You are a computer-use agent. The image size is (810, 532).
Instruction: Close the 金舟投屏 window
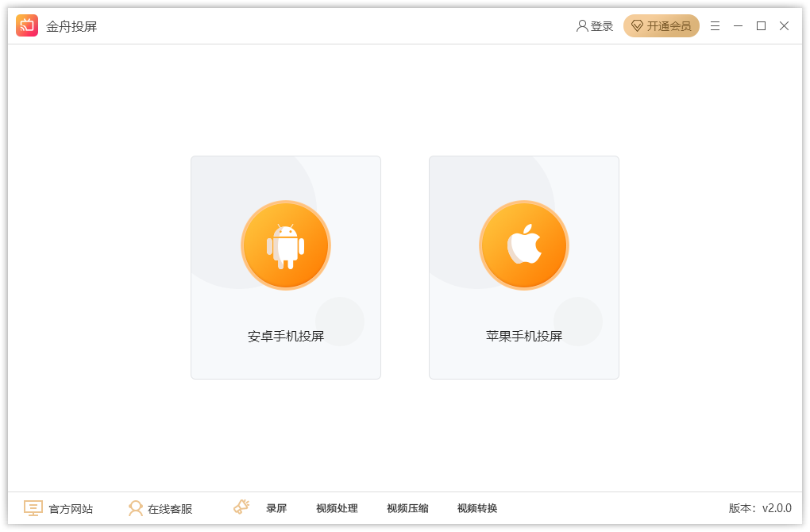[x=784, y=26]
